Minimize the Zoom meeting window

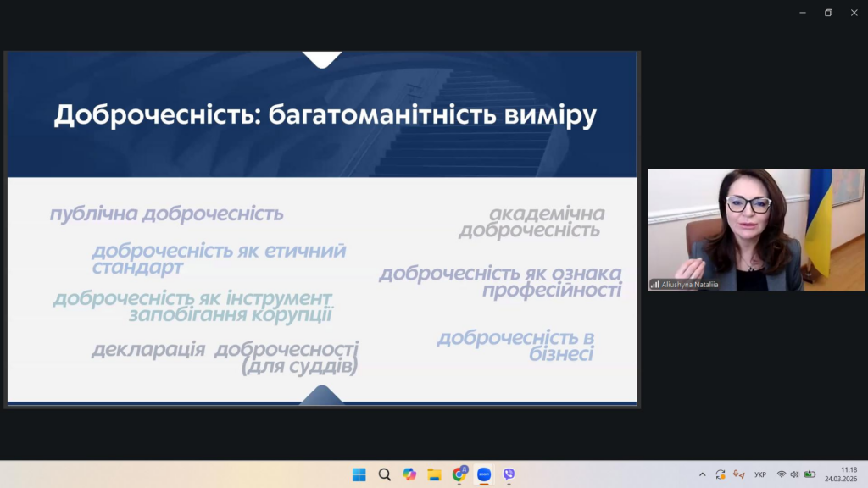(802, 13)
